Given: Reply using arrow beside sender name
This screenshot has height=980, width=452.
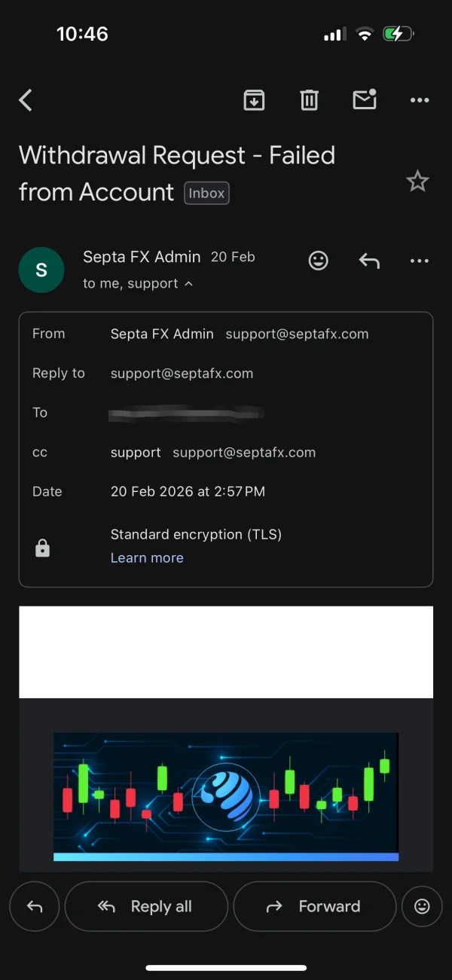Looking at the screenshot, I should tap(369, 261).
